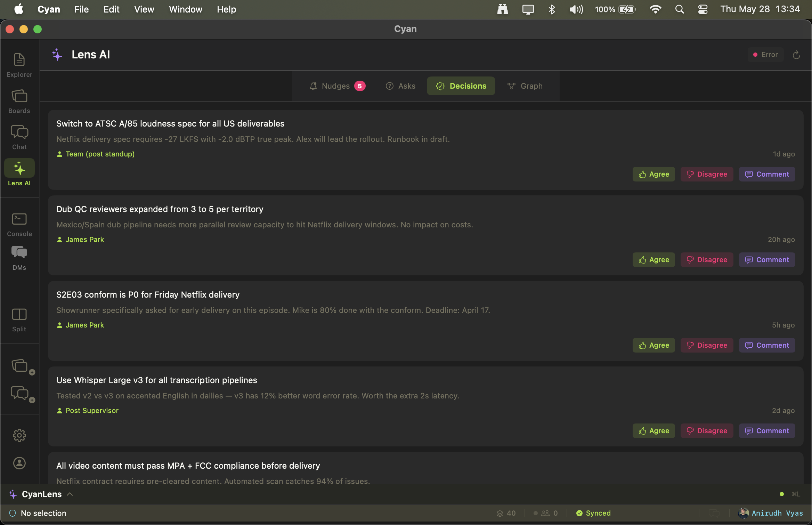Open the Apple menu
The height and width of the screenshot is (525, 812).
[x=19, y=9]
